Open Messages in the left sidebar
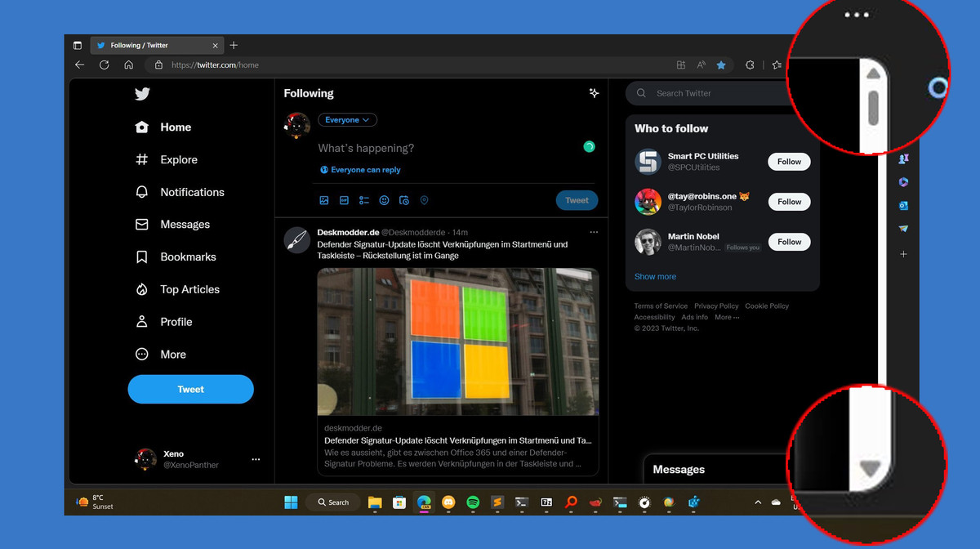 (x=172, y=225)
